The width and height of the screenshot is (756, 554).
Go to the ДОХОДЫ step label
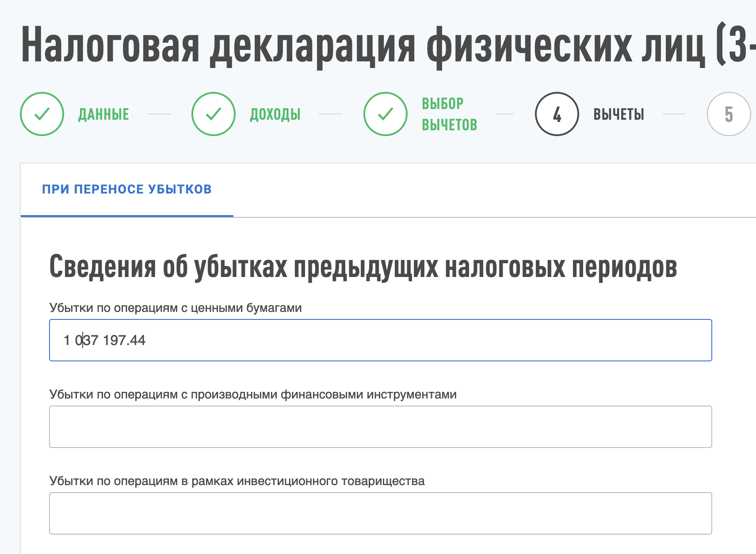pos(275,114)
